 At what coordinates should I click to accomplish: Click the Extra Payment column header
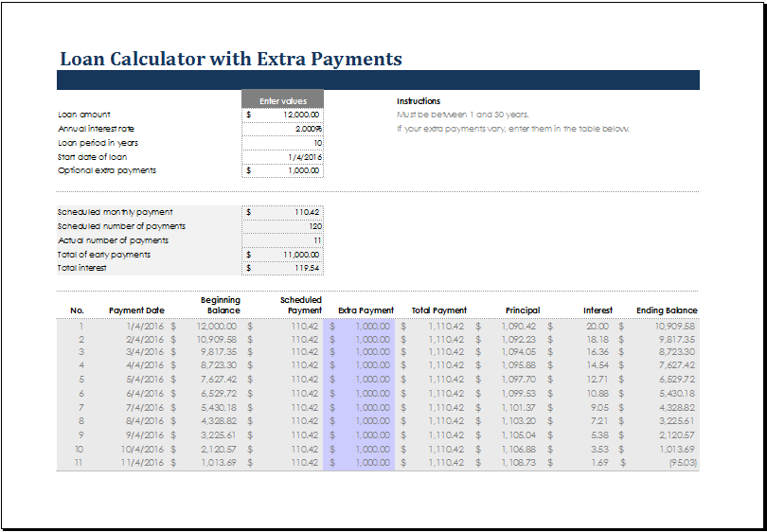click(x=366, y=310)
